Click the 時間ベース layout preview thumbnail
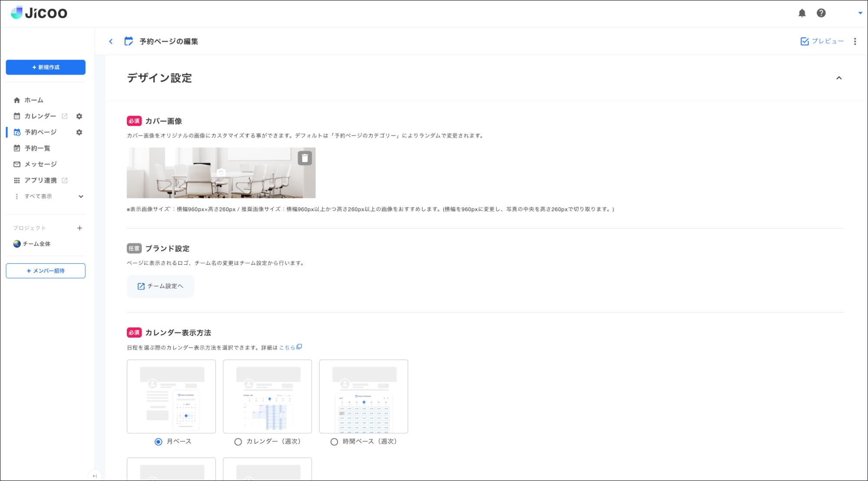This screenshot has height=481, width=868. 363,396
